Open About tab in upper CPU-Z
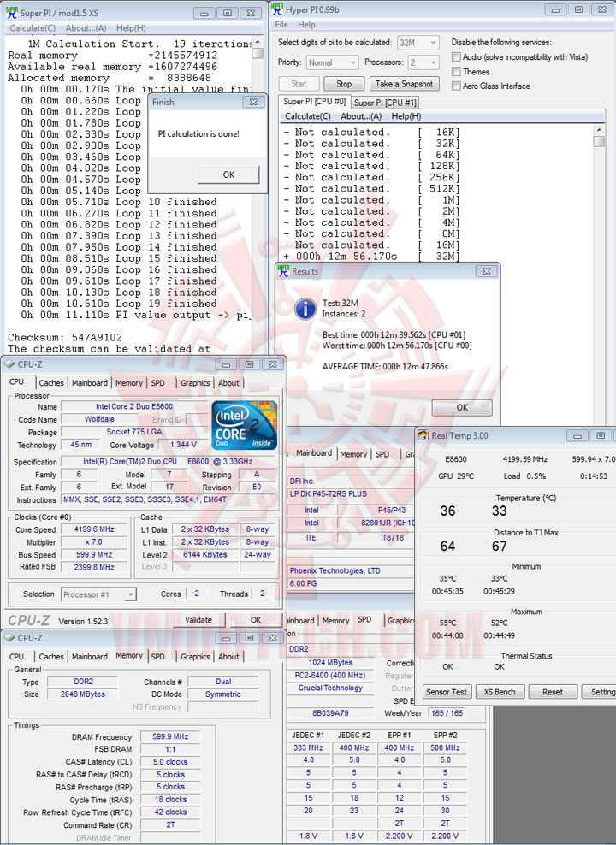The image size is (616, 845). coord(228,382)
